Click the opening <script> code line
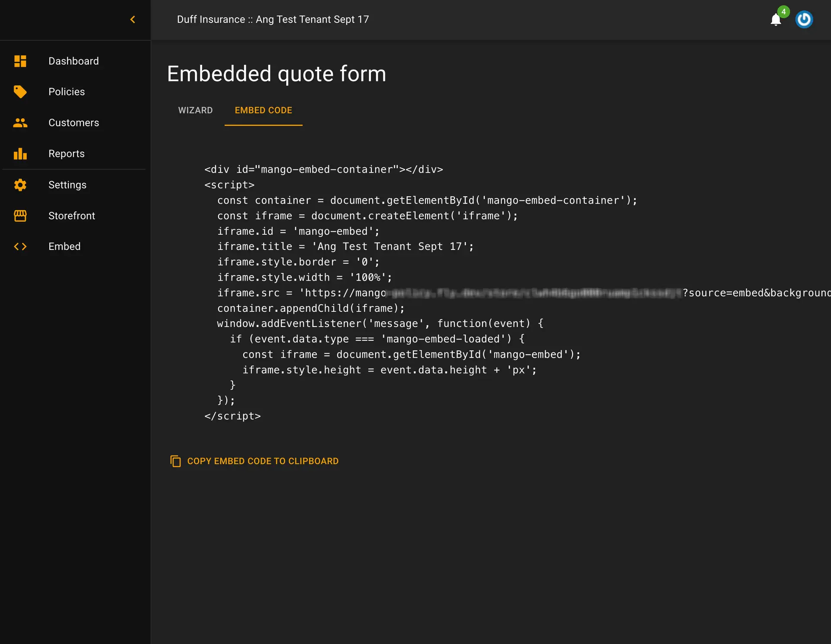Image resolution: width=831 pixels, height=644 pixels. coord(229,185)
